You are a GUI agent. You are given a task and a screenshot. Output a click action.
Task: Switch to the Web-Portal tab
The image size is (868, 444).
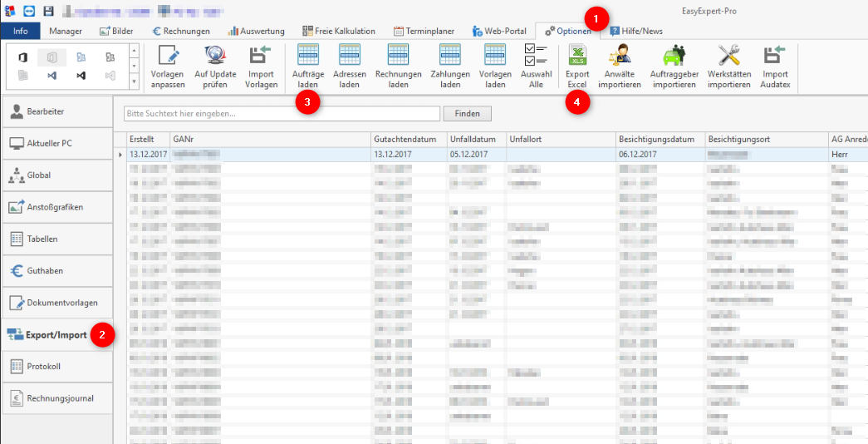[499, 31]
